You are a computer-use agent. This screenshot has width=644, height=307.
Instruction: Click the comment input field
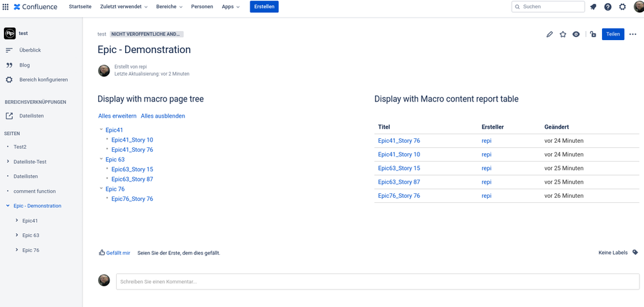click(x=378, y=282)
